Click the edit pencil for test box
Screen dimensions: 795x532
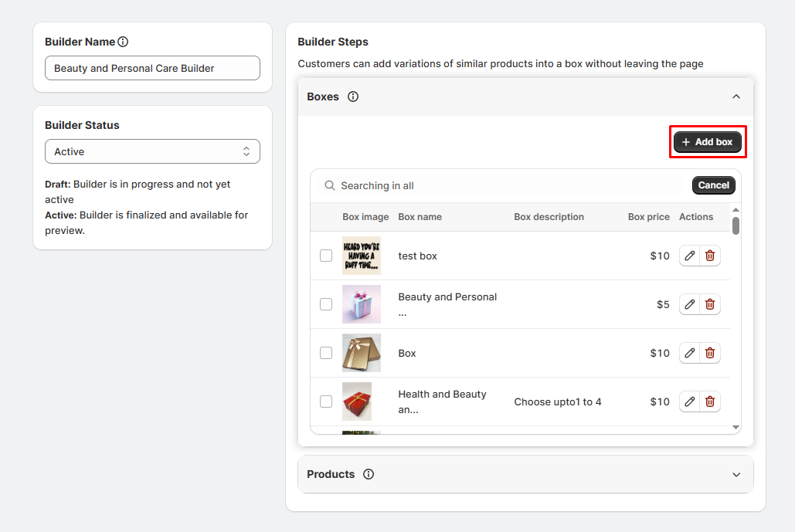690,256
